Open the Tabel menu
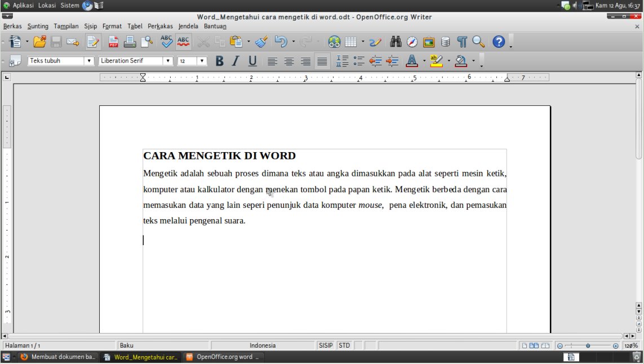The width and height of the screenshot is (644, 364). (135, 26)
